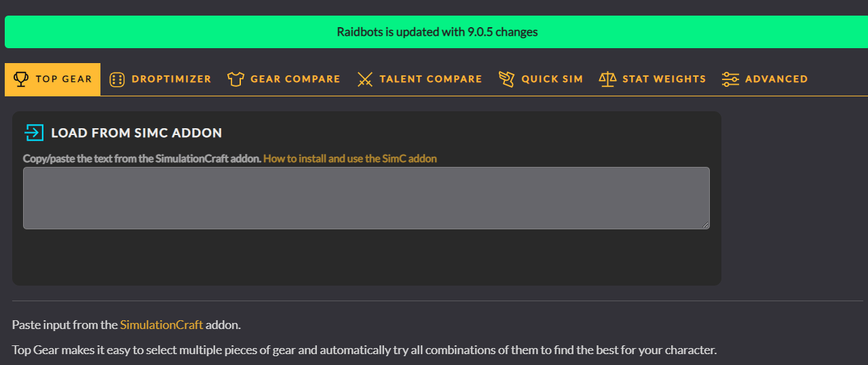This screenshot has width=868, height=365.
Task: Follow the SimulationCraft link in the description
Action: click(162, 325)
